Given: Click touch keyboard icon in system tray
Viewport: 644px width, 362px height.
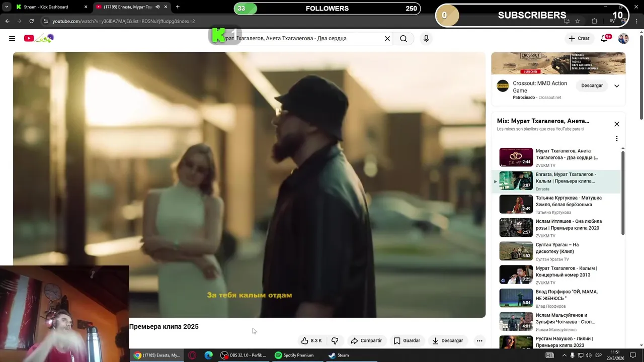Looking at the screenshot, I should click(x=550, y=355).
